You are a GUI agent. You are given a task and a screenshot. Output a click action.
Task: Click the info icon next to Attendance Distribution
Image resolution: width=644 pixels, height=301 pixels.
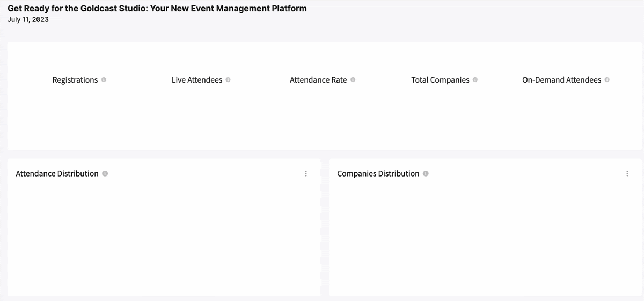pos(105,174)
